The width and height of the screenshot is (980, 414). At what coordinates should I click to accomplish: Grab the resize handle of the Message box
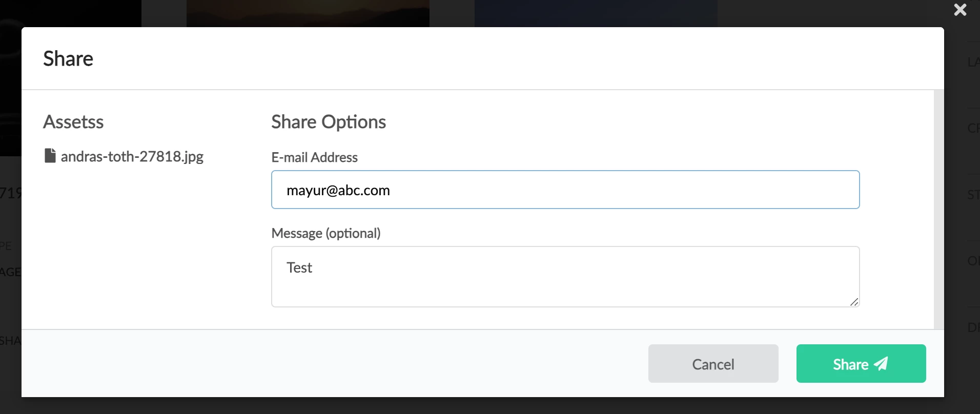(x=854, y=302)
